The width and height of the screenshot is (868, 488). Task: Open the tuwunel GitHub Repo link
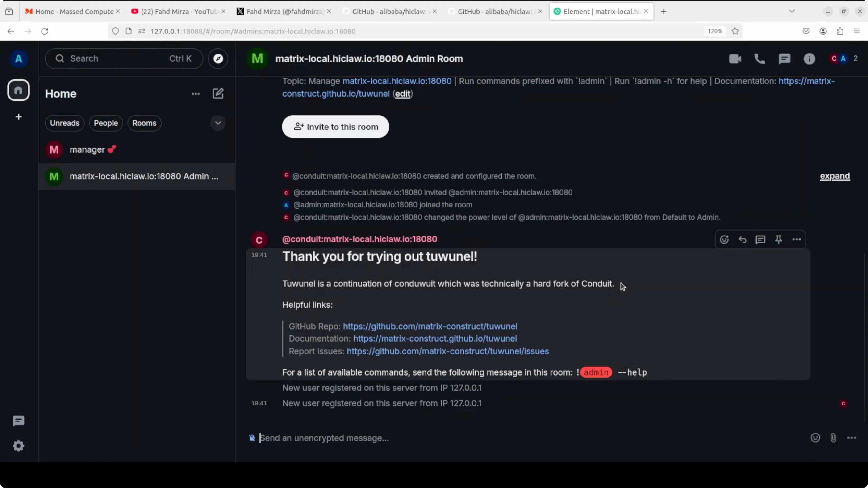point(430,326)
